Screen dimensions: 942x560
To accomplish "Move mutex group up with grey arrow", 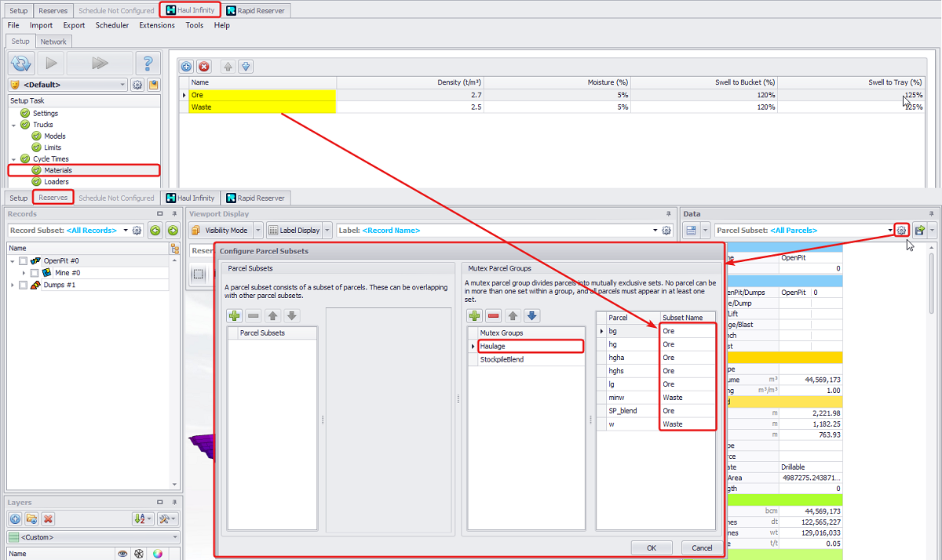I will 513,316.
